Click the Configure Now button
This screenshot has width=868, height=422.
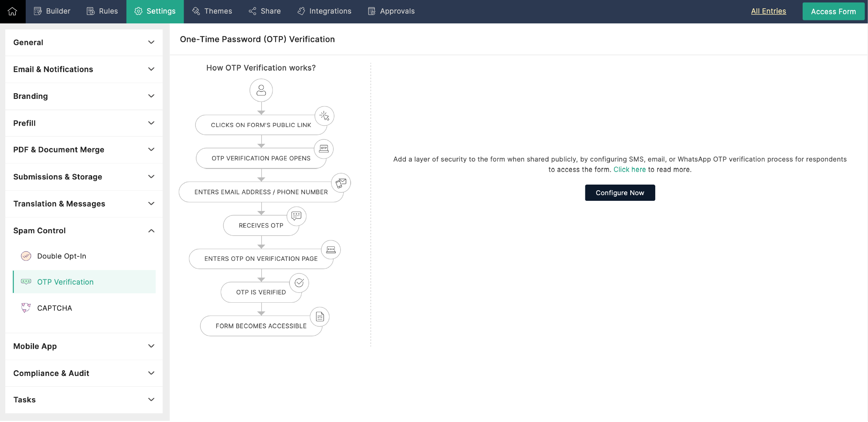coord(620,193)
